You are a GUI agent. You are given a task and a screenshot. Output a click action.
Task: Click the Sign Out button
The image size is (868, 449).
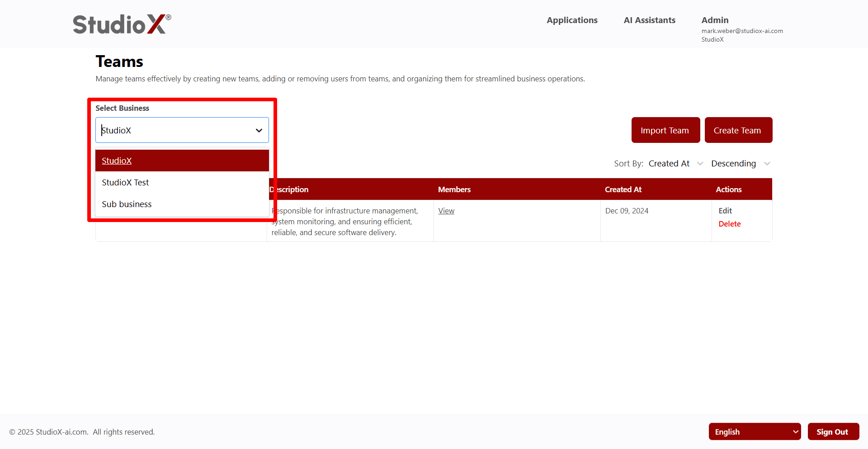coord(833,432)
